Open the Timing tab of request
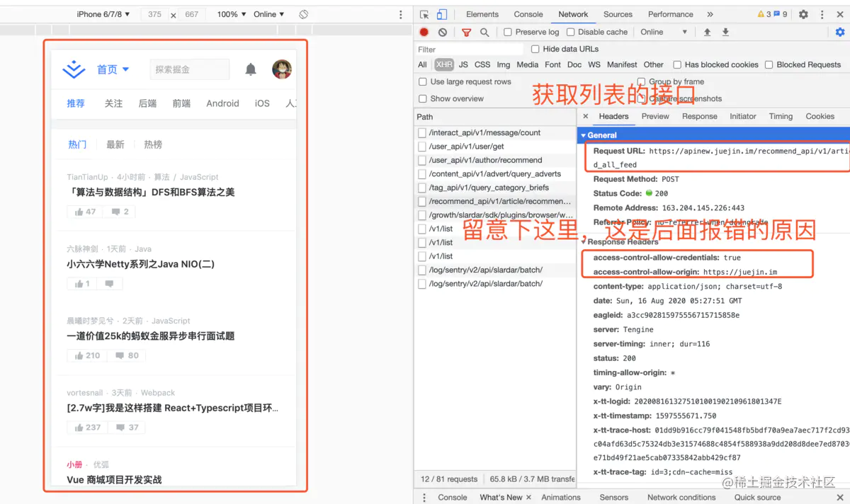 [x=781, y=116]
